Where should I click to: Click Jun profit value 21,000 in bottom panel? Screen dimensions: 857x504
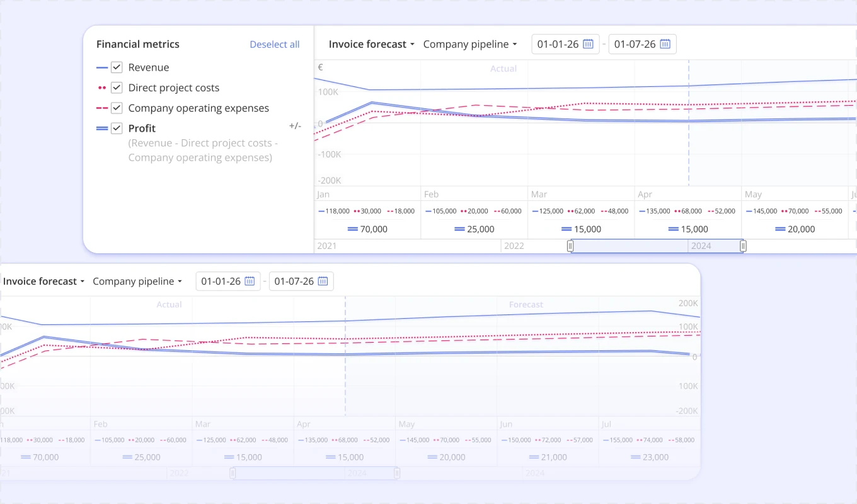555,457
